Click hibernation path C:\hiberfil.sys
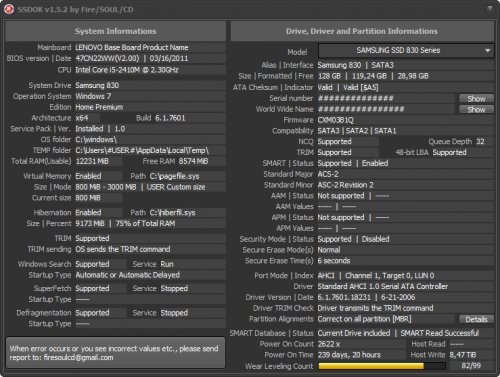The image size is (500, 377). (172, 213)
